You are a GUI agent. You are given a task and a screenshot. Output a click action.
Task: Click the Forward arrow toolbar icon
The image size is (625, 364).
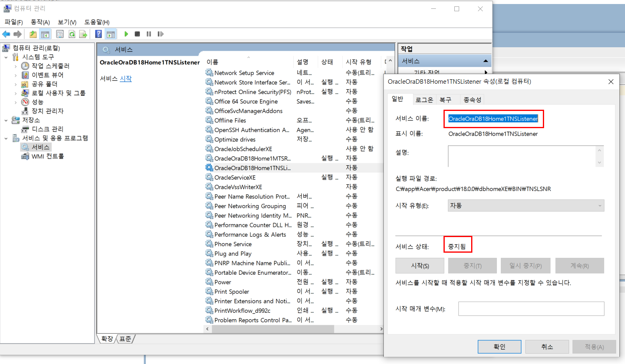coord(17,34)
